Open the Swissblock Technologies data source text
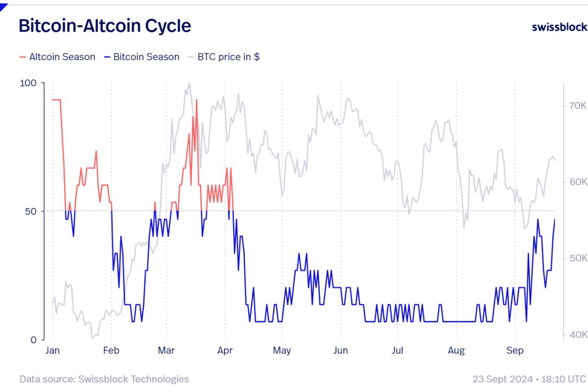Viewport: 588px width, 392px height. pos(133,379)
